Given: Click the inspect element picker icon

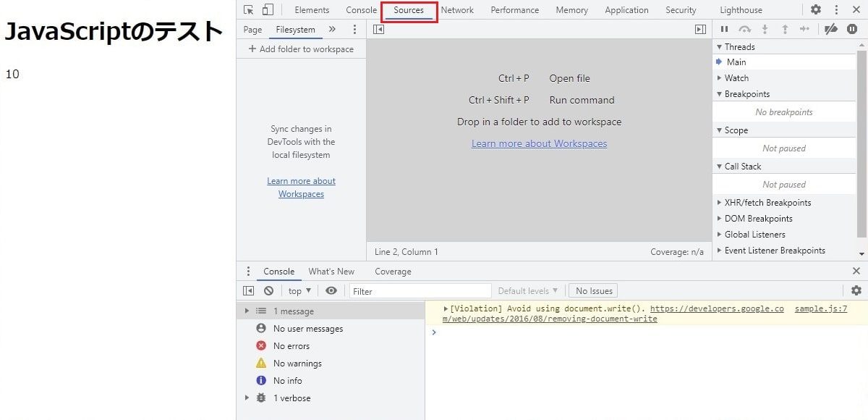Looking at the screenshot, I should 249,10.
